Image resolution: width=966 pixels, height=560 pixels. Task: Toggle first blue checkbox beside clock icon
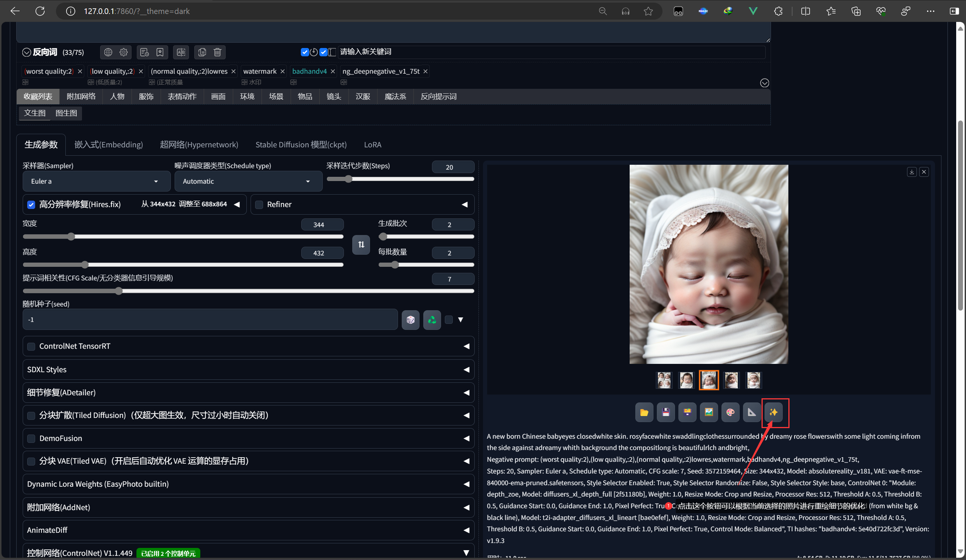(305, 52)
